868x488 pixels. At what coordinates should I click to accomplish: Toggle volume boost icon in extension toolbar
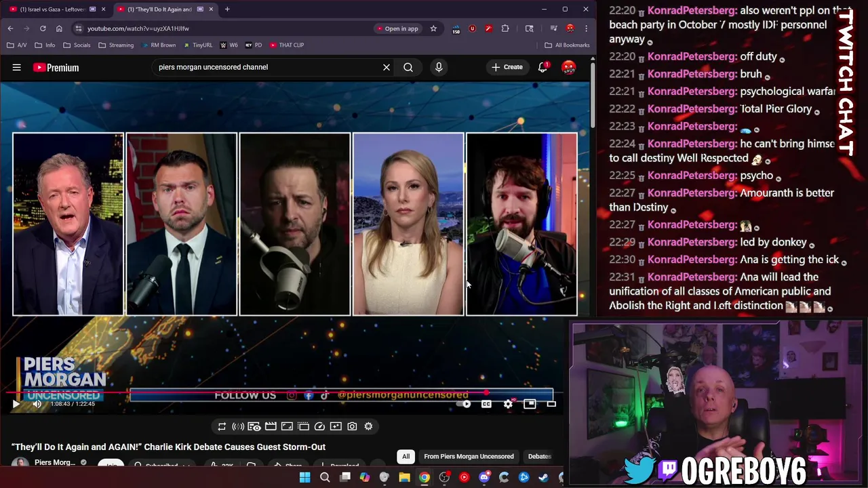[x=238, y=426]
